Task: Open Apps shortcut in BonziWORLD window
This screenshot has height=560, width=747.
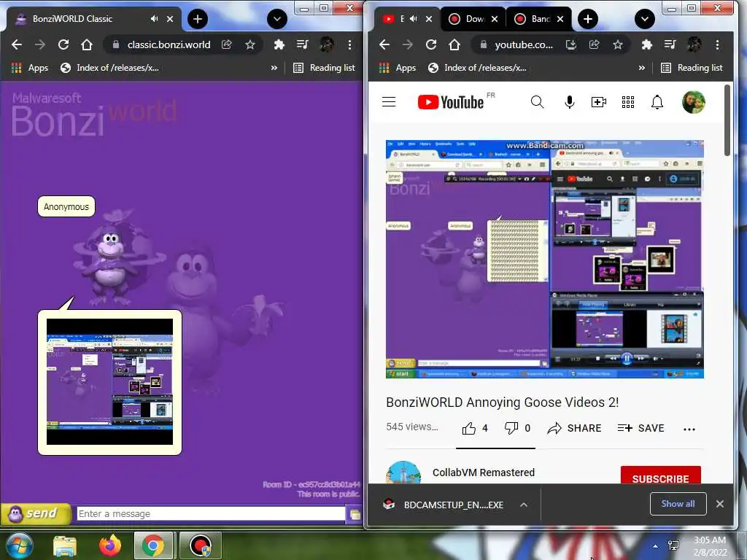Action: (29, 68)
